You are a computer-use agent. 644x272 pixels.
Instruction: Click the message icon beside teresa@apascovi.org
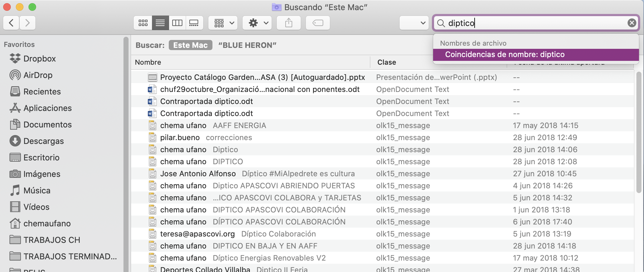tap(153, 234)
